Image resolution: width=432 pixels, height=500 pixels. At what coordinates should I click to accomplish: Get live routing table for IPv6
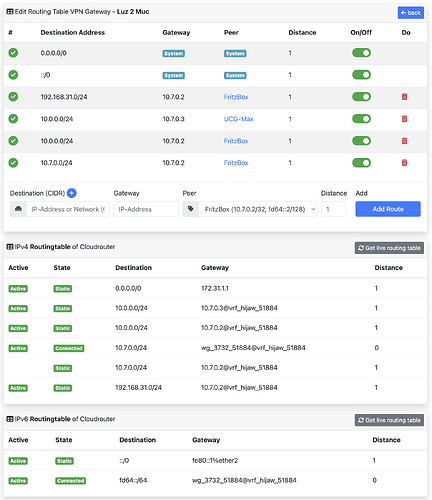point(389,420)
